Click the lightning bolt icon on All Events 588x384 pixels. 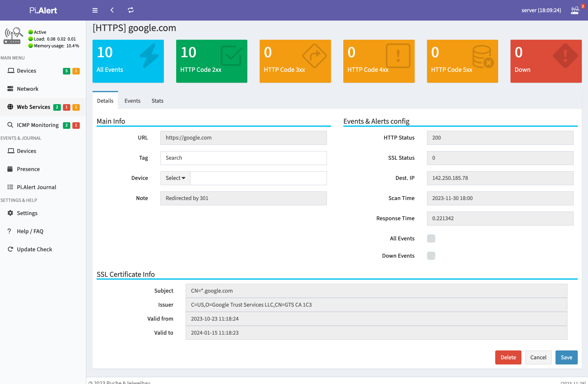click(149, 56)
